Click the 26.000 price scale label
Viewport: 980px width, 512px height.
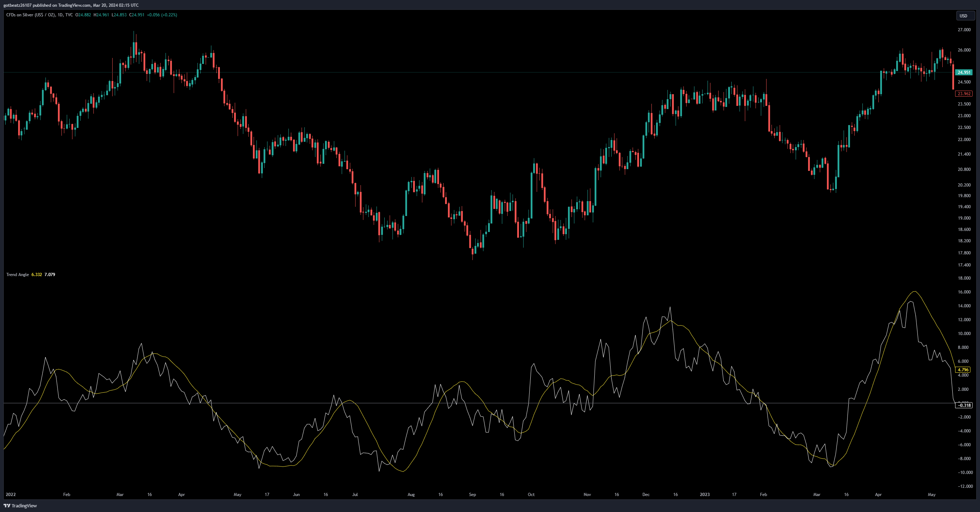[x=964, y=50]
